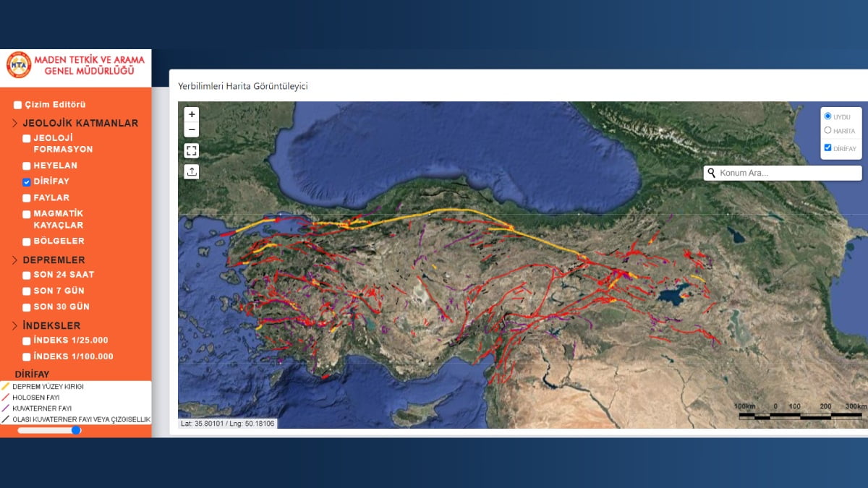
Task: Collapse the İNDEKSLER section chevron
Action: click(14, 326)
